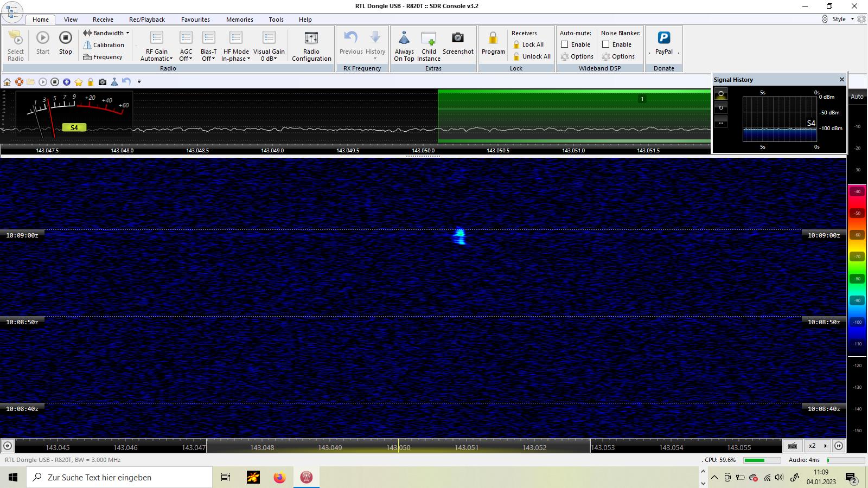
Task: Click the quick access home icon
Action: 7,82
